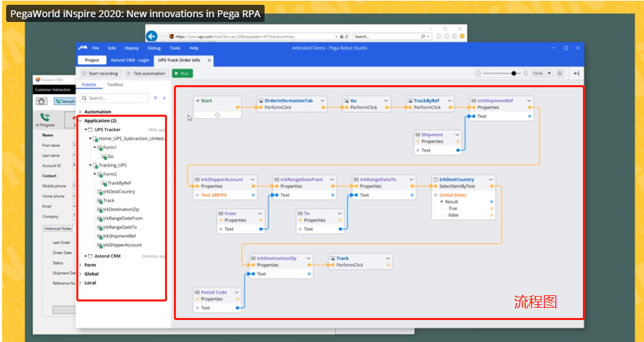Click the 'Text: 6881F4' value
644x342 pixels.
(x=214, y=196)
